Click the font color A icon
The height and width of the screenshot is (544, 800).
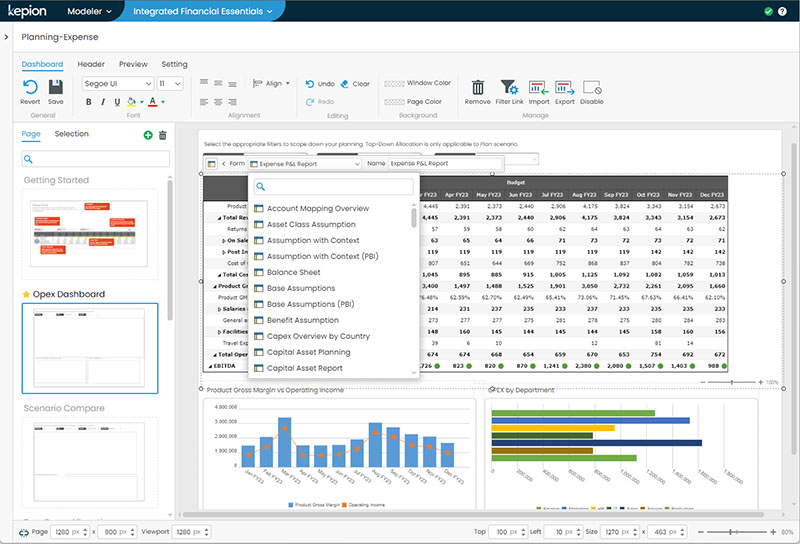[x=152, y=102]
